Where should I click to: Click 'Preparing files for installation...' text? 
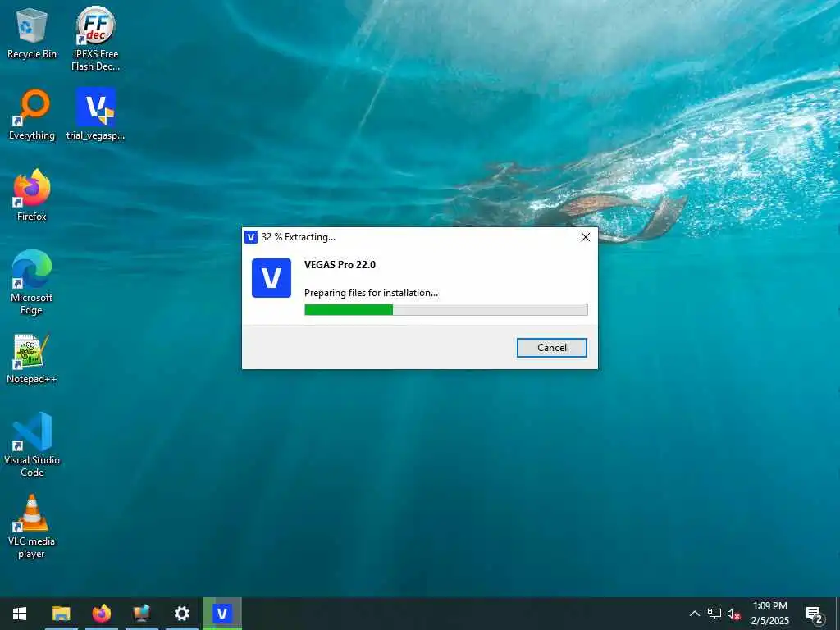(371, 293)
